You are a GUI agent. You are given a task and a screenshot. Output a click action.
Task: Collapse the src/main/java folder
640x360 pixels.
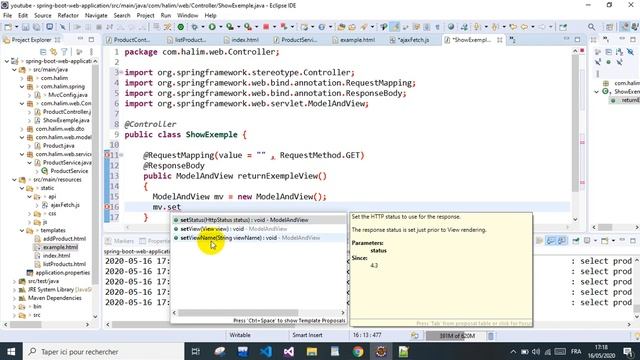14,70
